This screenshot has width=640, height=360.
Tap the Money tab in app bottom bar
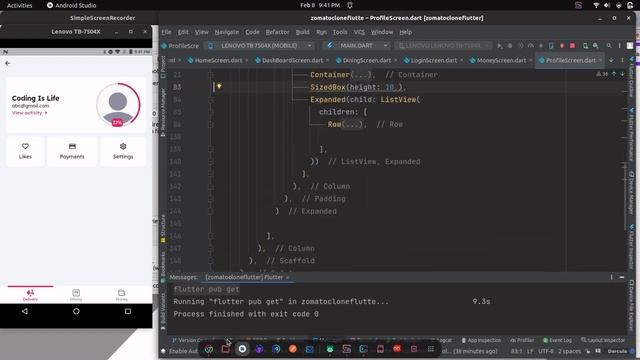click(122, 295)
